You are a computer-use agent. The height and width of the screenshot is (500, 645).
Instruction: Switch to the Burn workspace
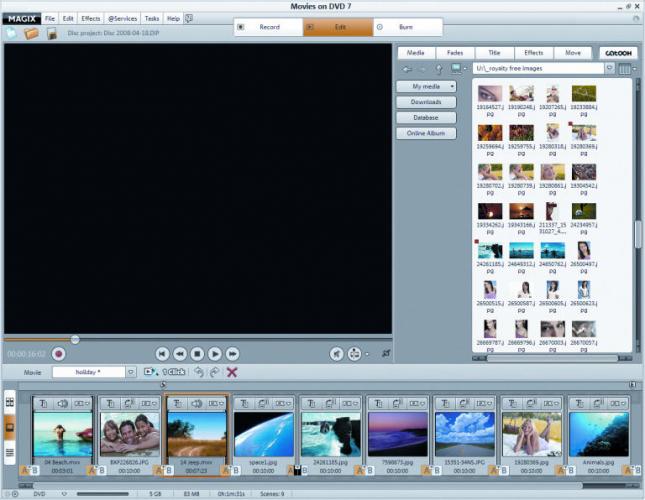pyautogui.click(x=408, y=27)
